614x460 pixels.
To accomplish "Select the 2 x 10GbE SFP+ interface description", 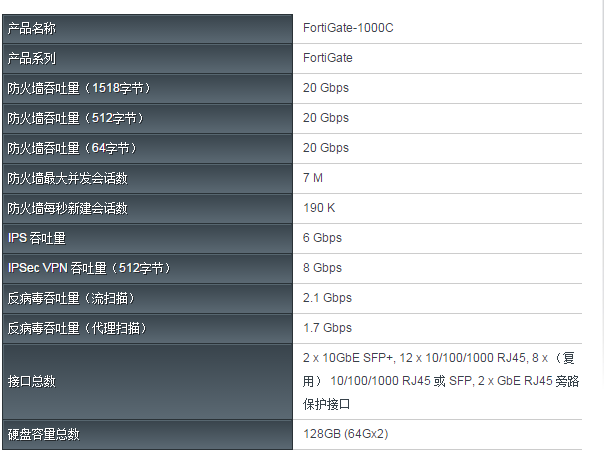I will pyautogui.click(x=441, y=381).
